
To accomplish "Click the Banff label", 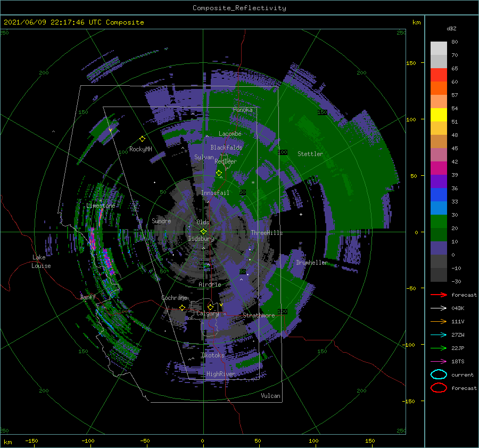I will [x=88, y=297].
